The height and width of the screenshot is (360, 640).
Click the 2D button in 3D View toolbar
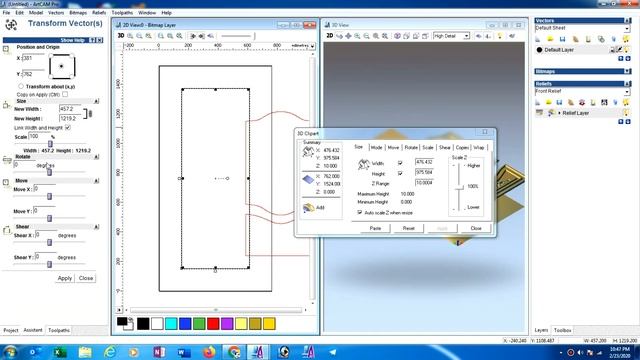[x=330, y=36]
